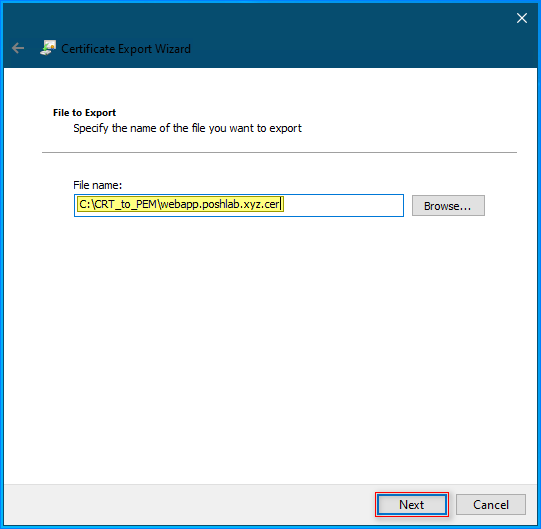Close the Certificate Export Wizard window

522,18
